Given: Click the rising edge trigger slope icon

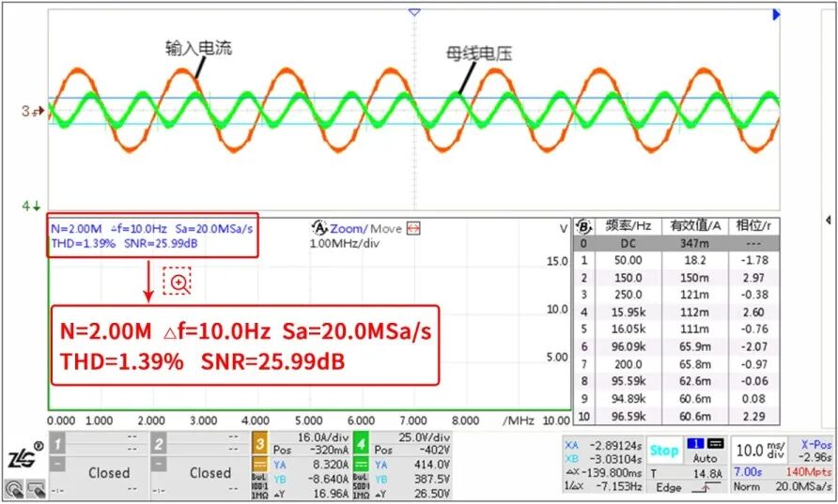Looking at the screenshot, I should pyautogui.click(x=706, y=487).
